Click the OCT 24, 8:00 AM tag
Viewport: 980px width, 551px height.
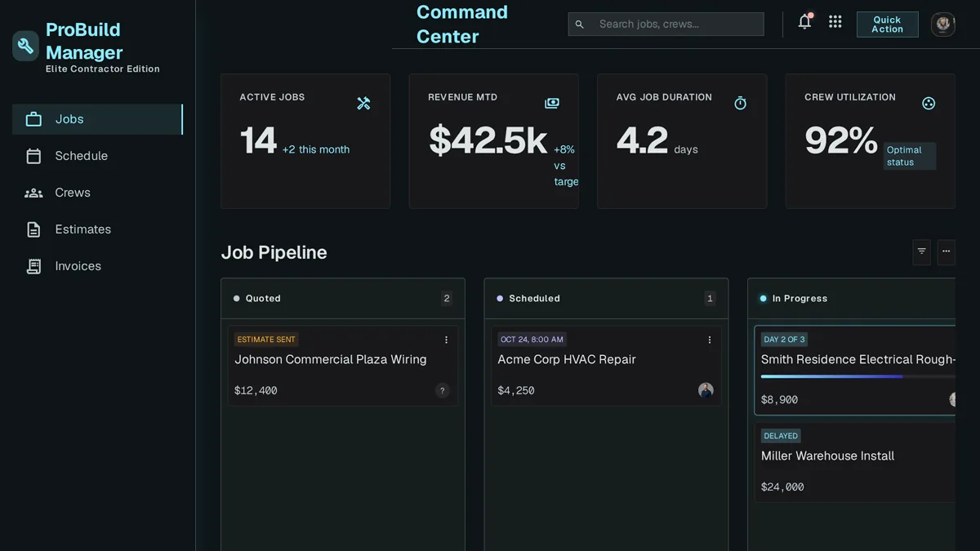point(532,340)
